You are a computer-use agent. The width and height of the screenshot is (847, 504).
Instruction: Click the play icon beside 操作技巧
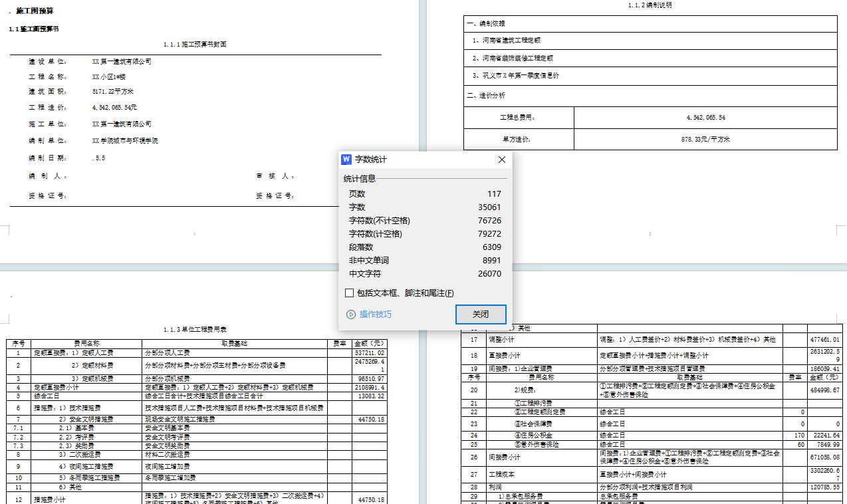(351, 315)
